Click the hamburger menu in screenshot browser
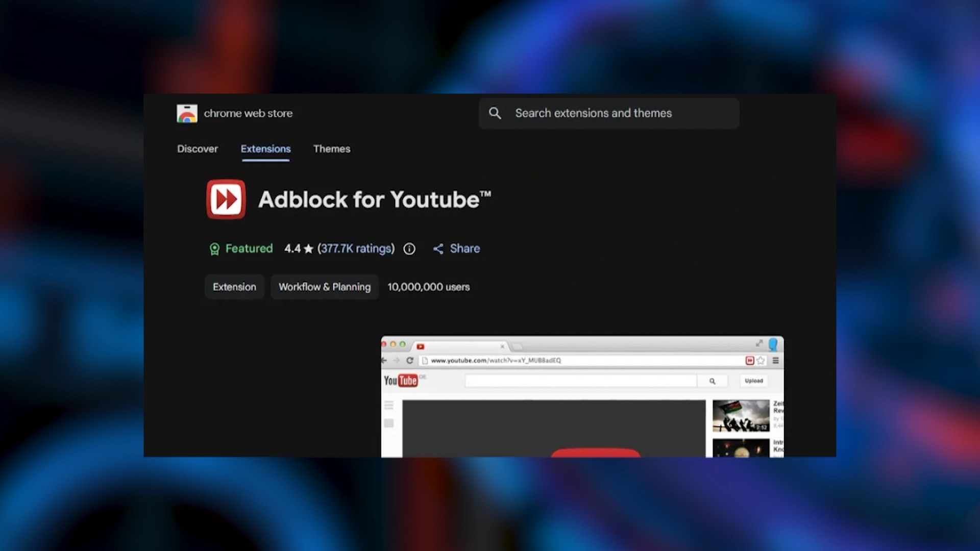 [x=775, y=361]
